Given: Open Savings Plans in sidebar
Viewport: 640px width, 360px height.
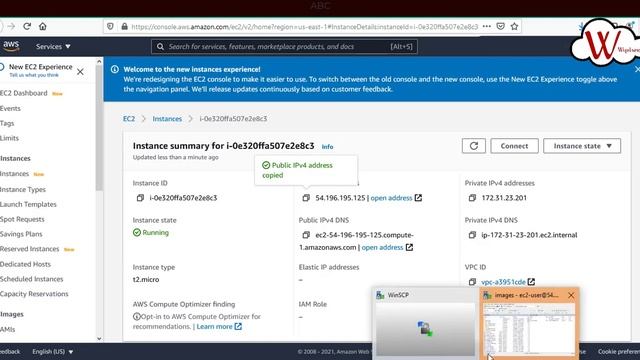Looking at the screenshot, I should click(x=21, y=234).
